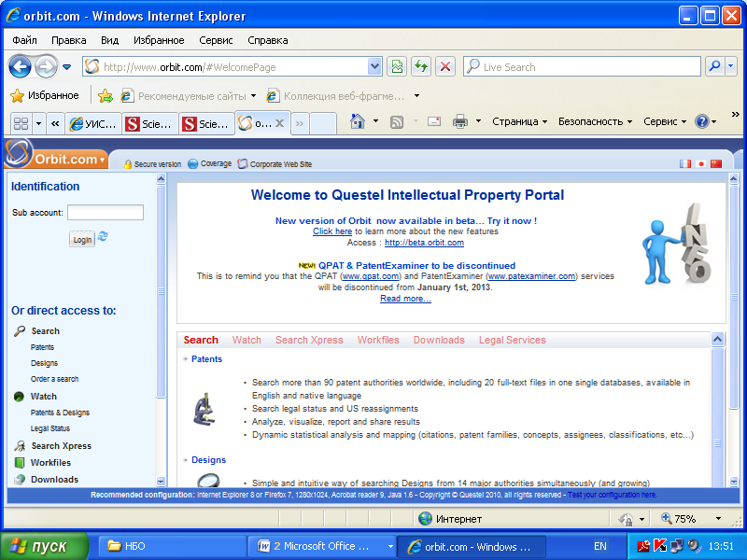Switch to the Workfiles tab
The image size is (747, 560).
(x=378, y=340)
